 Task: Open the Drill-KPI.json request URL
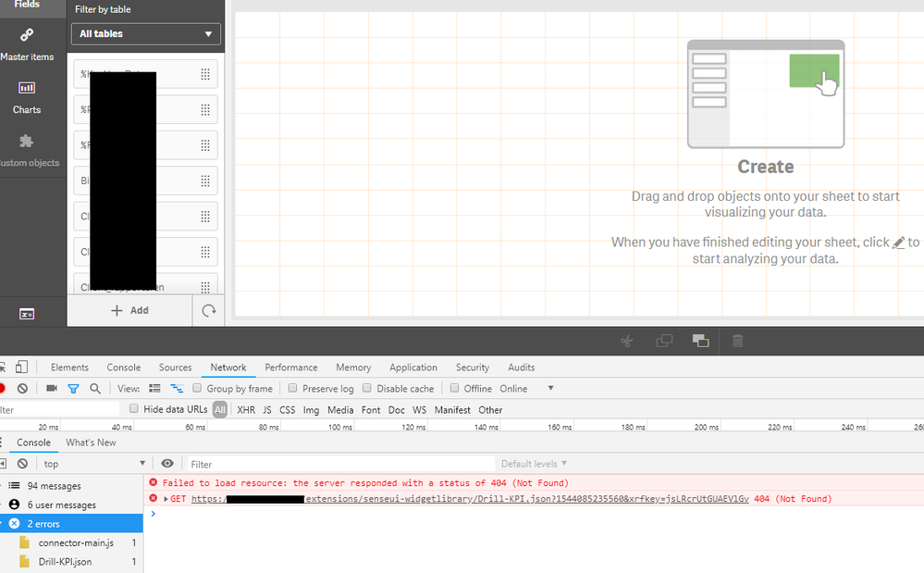(470, 499)
